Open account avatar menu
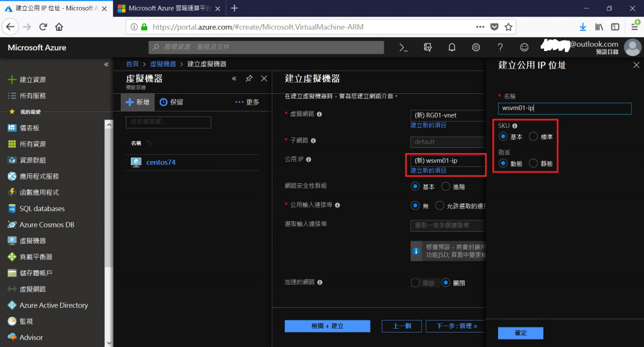Image resolution: width=644 pixels, height=347 pixels. [633, 48]
